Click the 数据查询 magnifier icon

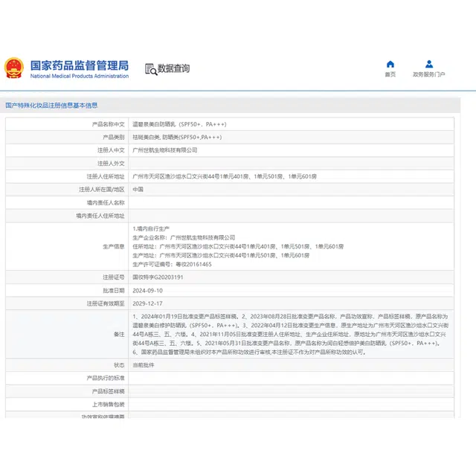click(150, 68)
